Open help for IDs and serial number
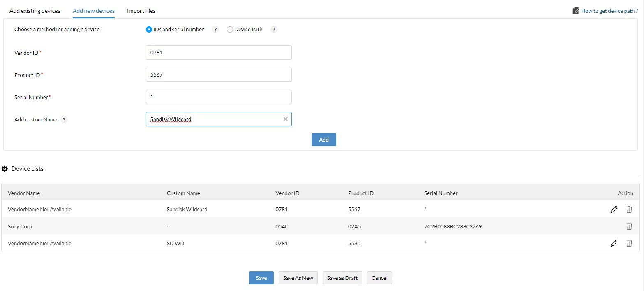 click(215, 30)
